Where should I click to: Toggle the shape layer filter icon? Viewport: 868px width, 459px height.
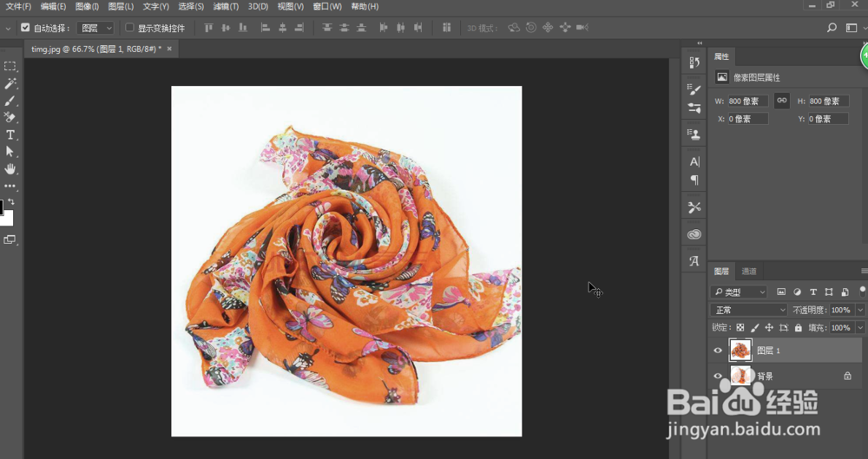coord(829,292)
